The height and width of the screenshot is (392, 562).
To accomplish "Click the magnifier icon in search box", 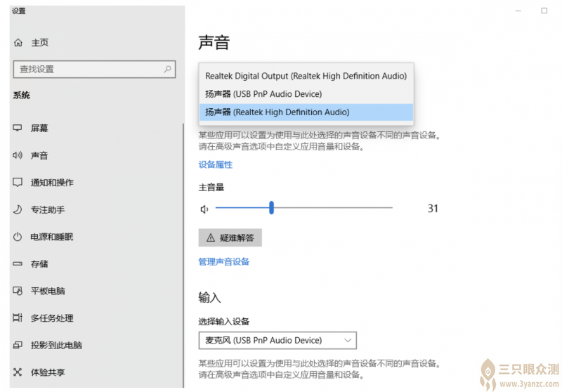I will click(x=167, y=69).
